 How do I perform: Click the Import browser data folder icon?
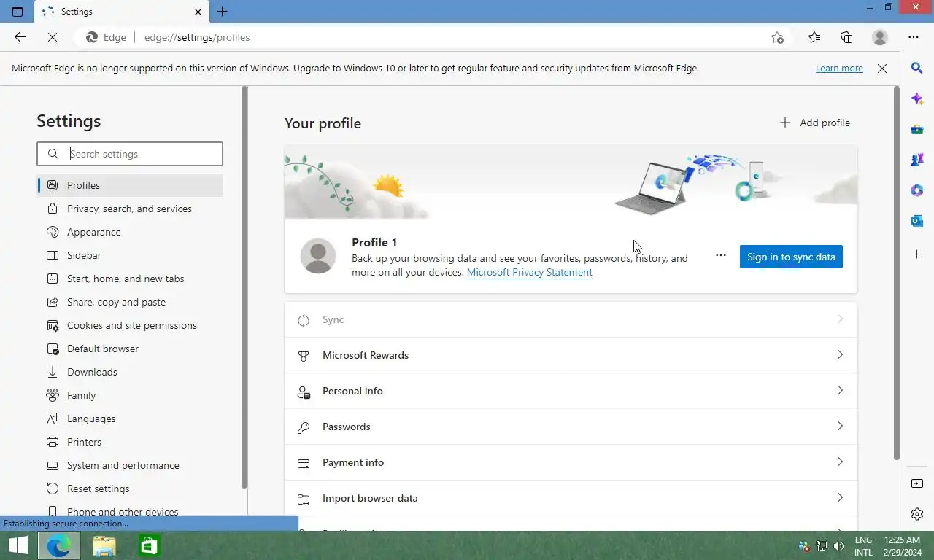(x=304, y=499)
